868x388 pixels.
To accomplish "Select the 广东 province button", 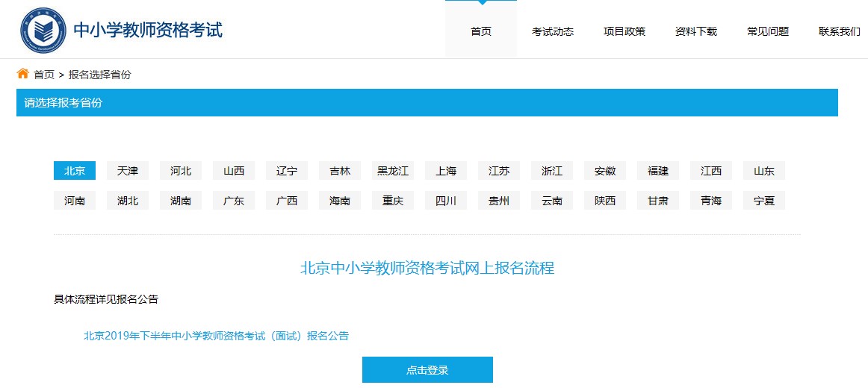I will pyautogui.click(x=234, y=201).
